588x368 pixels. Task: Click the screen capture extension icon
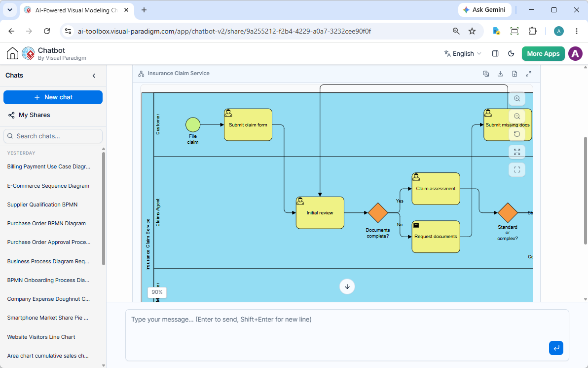pos(514,31)
